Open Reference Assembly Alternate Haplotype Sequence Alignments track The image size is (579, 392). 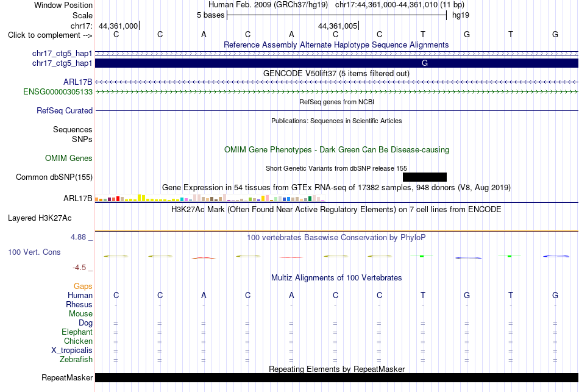coord(336,45)
